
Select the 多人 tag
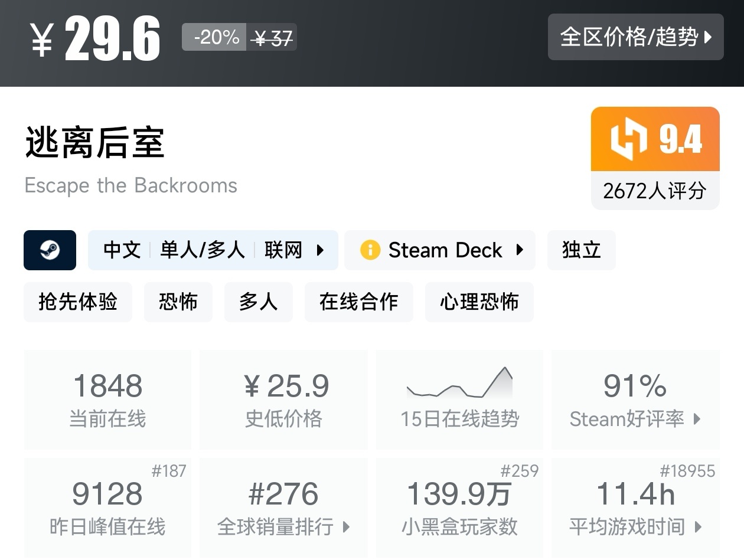pos(259,302)
